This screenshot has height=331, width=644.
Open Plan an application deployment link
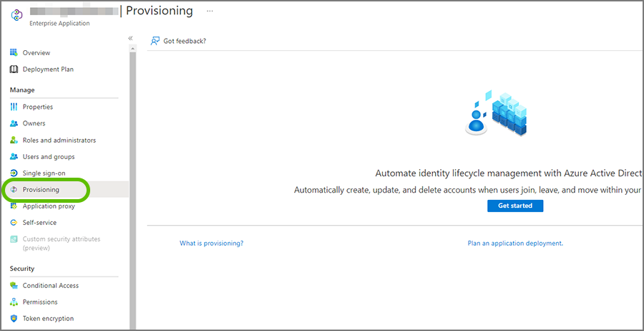click(515, 243)
